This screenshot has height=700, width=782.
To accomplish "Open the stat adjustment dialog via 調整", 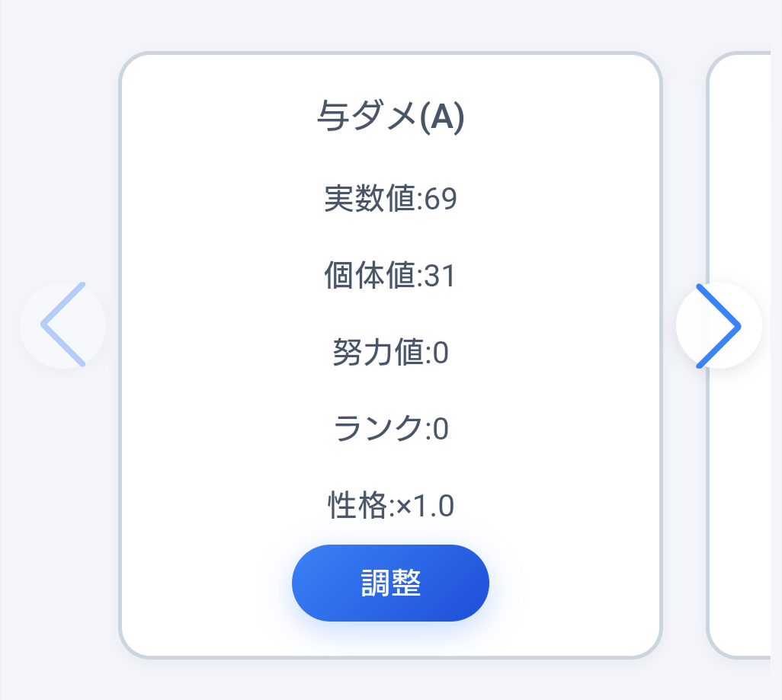I will point(390,581).
